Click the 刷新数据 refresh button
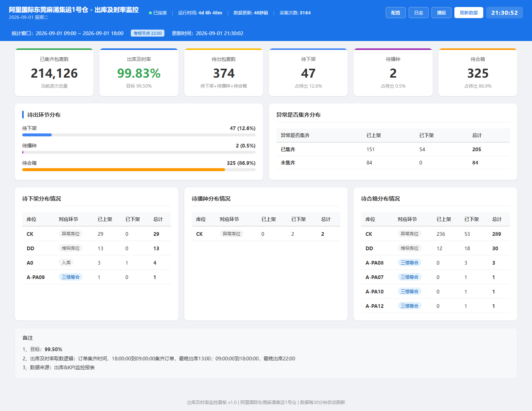 tap(469, 13)
